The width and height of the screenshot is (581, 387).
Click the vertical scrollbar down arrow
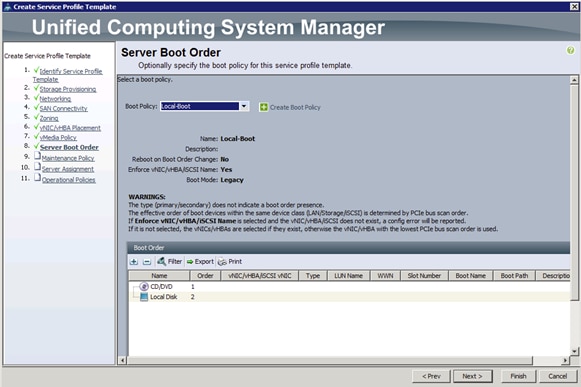coord(574,351)
